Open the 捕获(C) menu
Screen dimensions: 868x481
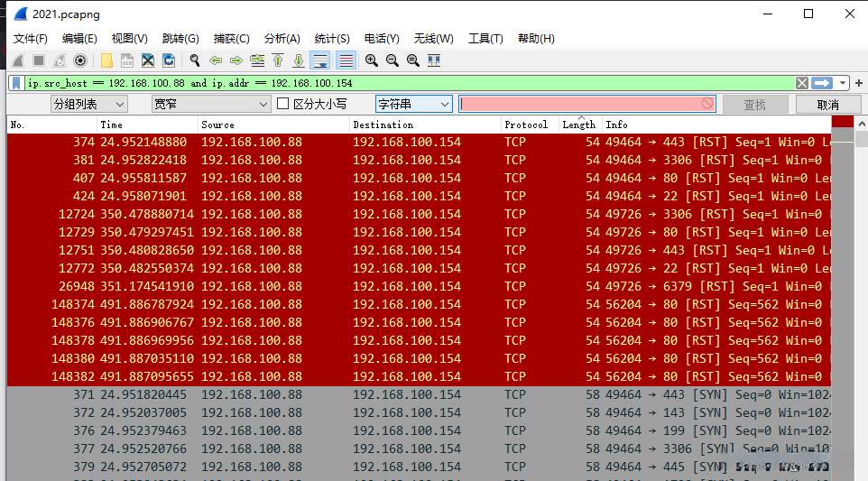click(x=231, y=38)
